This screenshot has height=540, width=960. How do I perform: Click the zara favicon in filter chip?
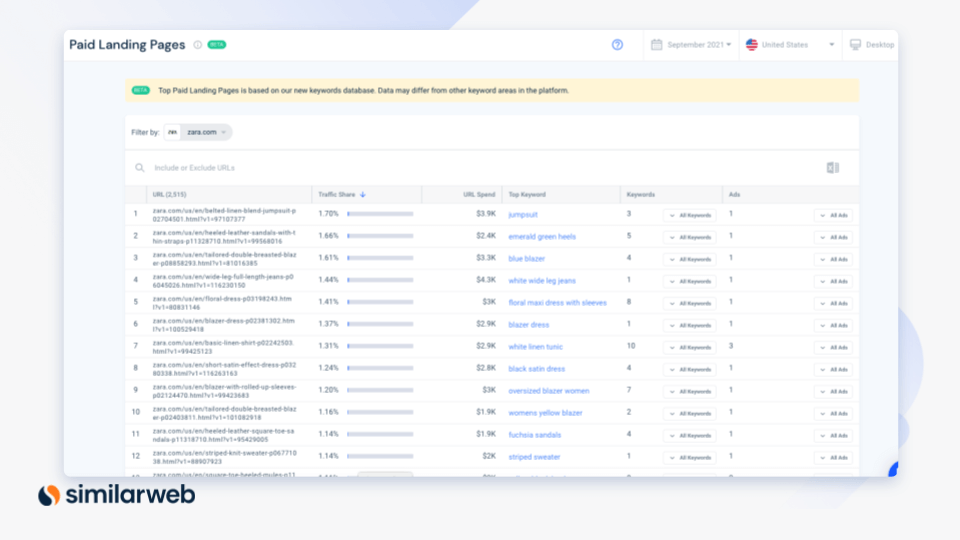[x=173, y=132]
